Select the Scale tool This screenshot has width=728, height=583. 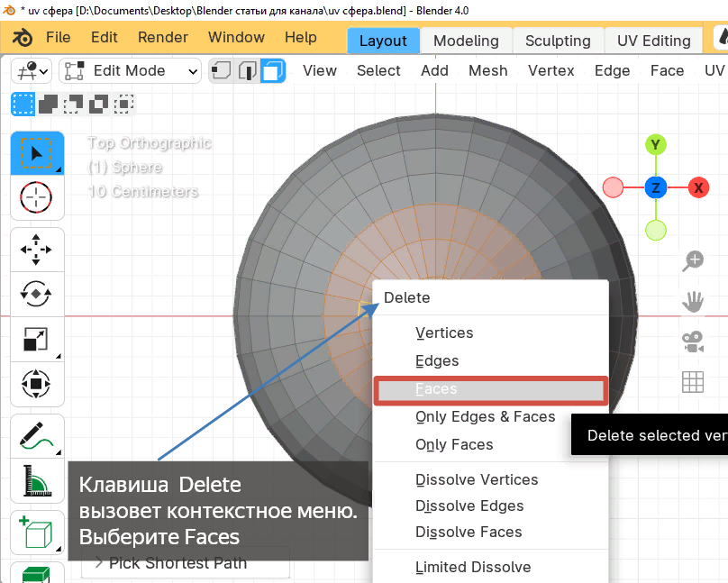click(x=36, y=340)
